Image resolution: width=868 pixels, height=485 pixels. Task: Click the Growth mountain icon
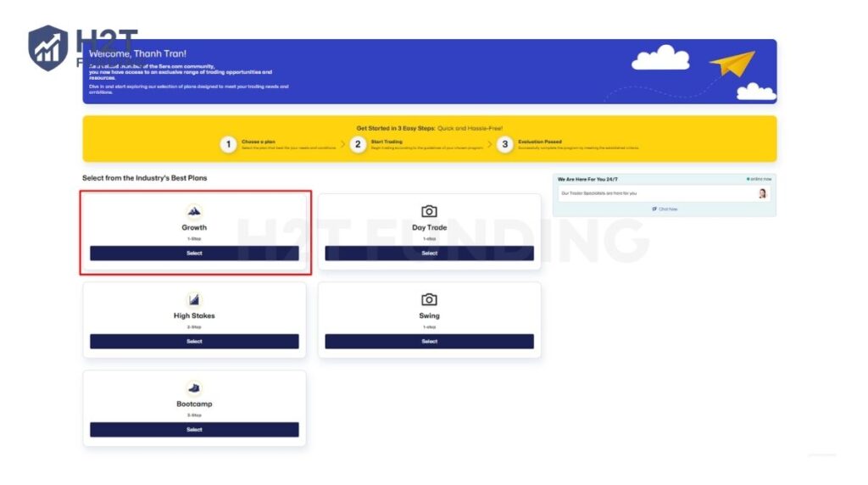(x=194, y=211)
